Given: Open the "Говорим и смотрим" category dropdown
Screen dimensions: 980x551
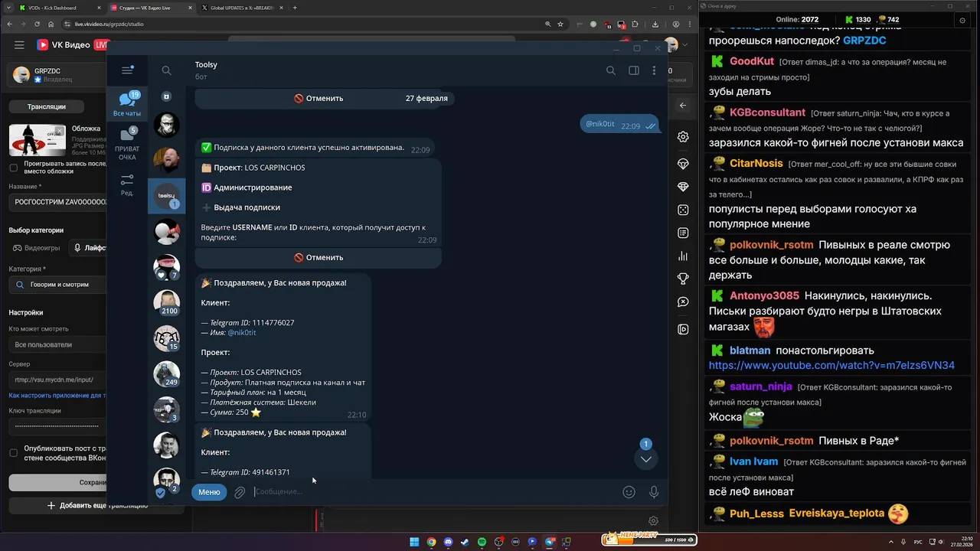Looking at the screenshot, I should click(58, 284).
